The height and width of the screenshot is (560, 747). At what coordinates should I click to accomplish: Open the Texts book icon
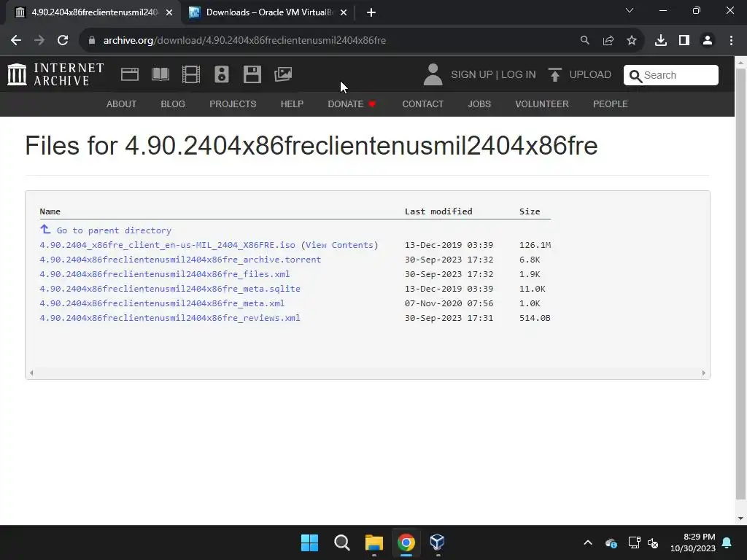(x=160, y=74)
